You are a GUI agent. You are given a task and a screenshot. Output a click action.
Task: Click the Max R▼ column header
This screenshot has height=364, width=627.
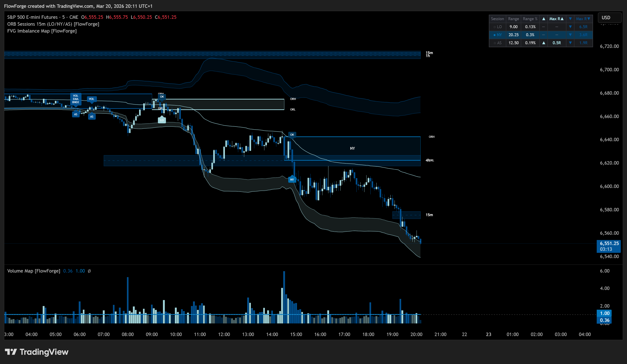[x=583, y=19]
